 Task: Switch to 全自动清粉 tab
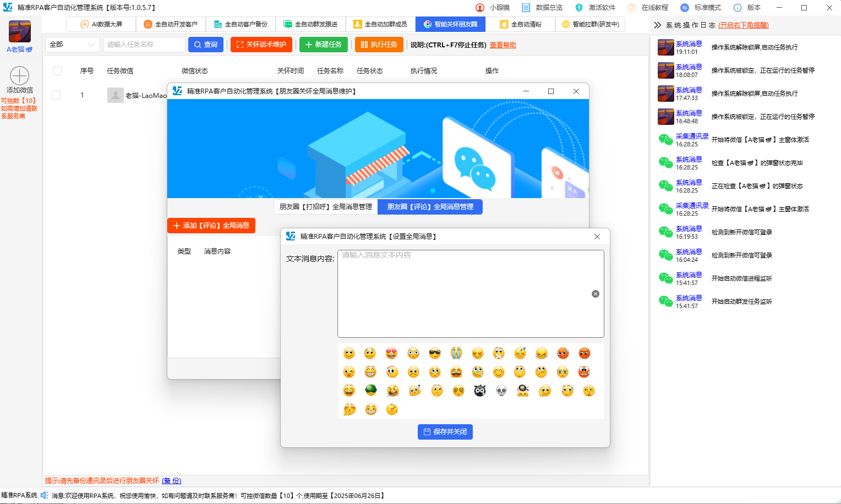tap(520, 24)
